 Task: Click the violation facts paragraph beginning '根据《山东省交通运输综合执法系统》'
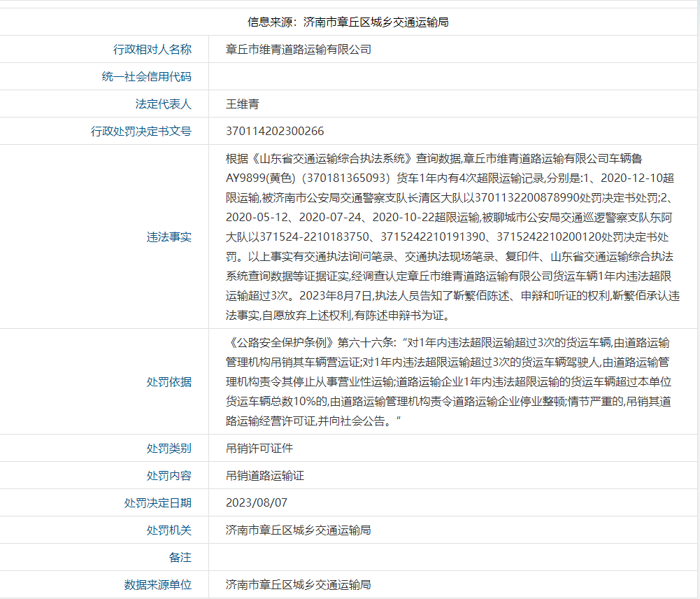click(x=452, y=237)
